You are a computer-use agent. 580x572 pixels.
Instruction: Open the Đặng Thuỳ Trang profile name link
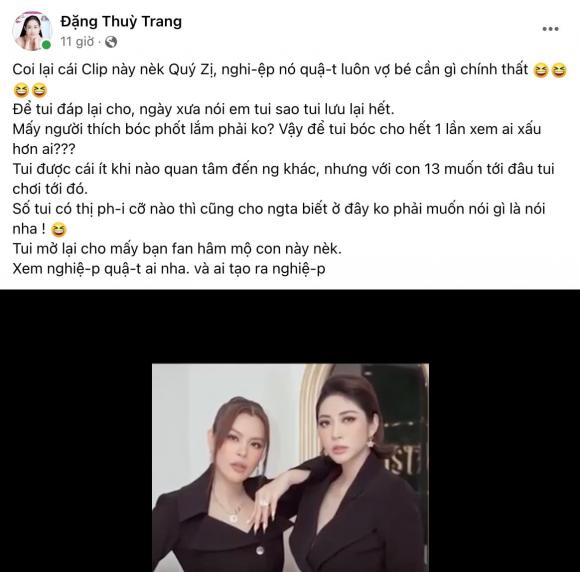click(121, 21)
